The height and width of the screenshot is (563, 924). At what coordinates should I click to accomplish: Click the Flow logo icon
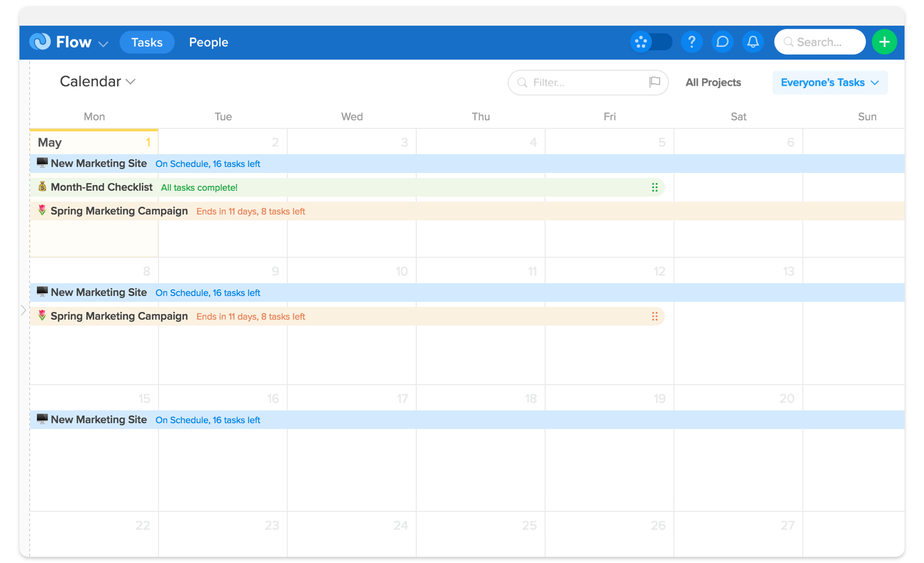tap(40, 42)
